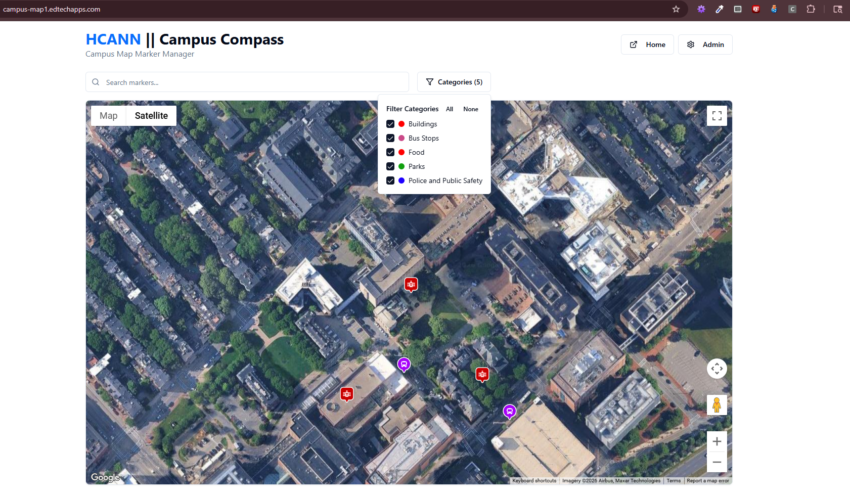The image size is (850, 498).
Task: Uncheck the Parks category checkbox
Action: 390,166
